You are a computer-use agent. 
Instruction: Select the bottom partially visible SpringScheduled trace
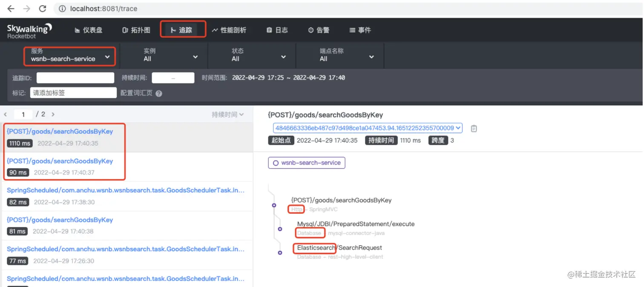pos(126,279)
